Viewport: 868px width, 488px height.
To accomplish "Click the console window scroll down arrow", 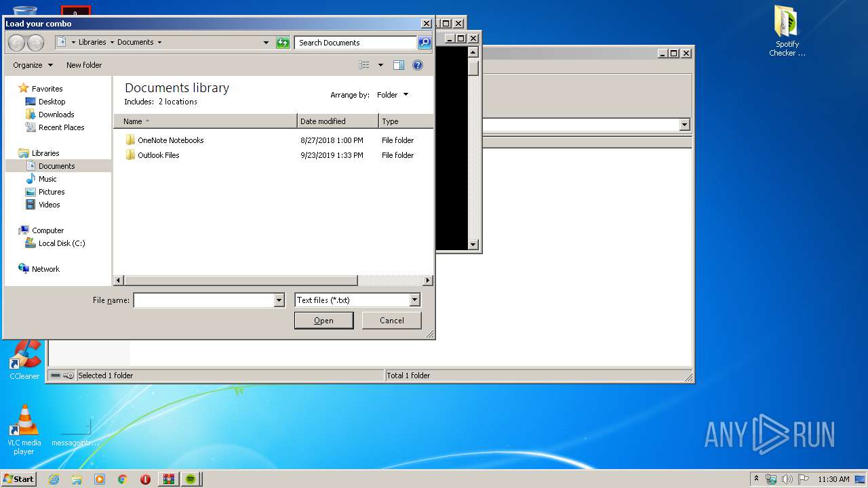I will tap(473, 245).
